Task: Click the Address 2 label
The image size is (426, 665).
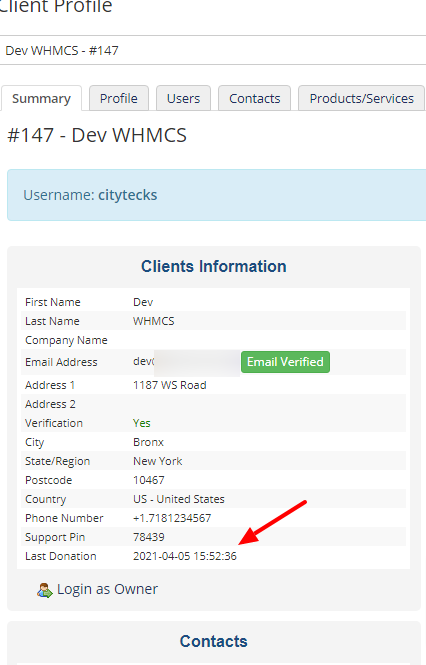Action: (x=50, y=404)
